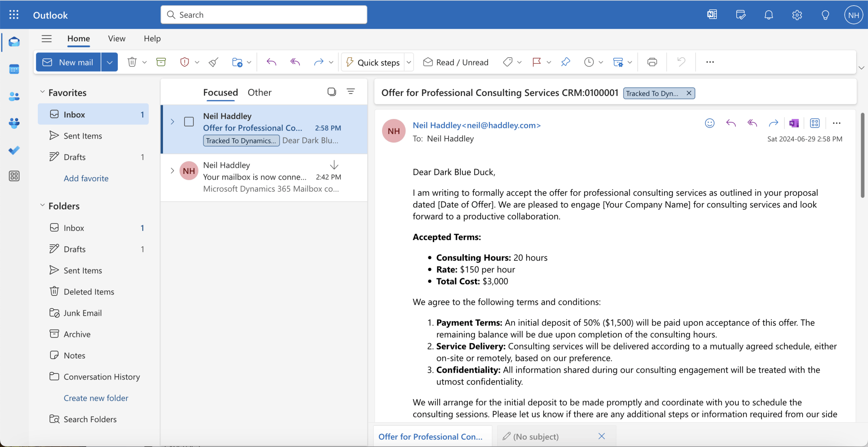Switch to the Other inbox tab
Image resolution: width=868 pixels, height=447 pixels.
coord(259,92)
